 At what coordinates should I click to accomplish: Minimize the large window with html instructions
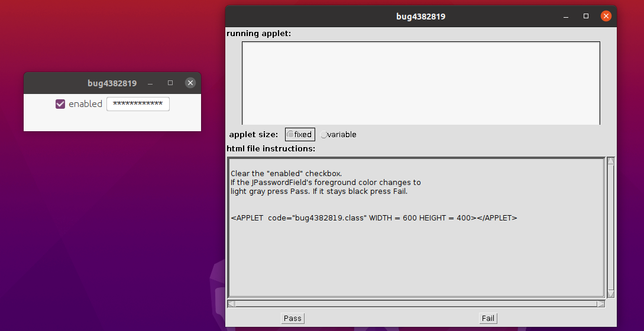point(566,17)
